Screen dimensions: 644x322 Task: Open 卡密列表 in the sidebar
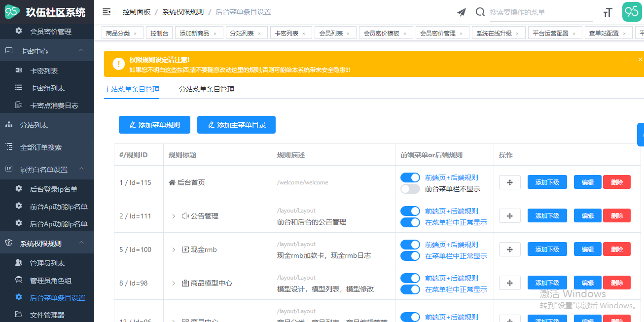[47, 71]
